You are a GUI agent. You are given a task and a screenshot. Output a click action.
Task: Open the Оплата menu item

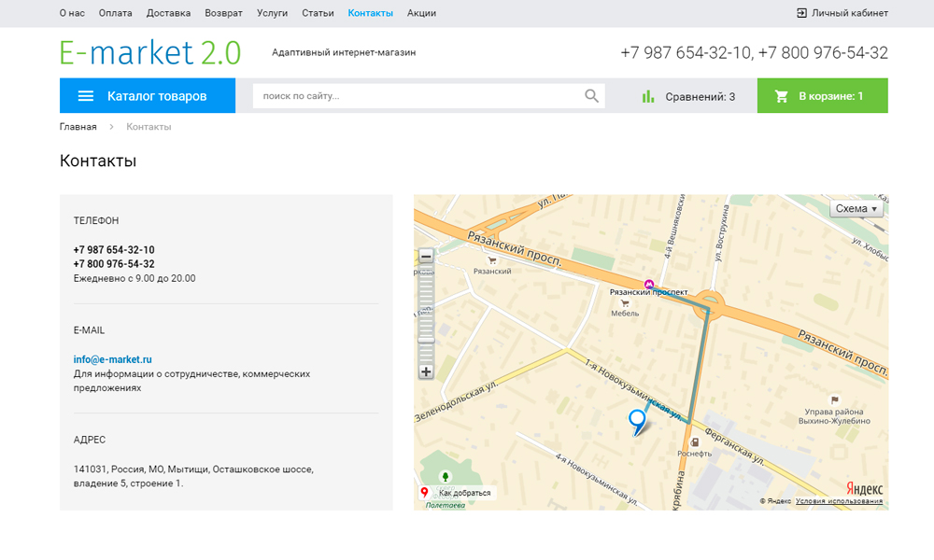click(116, 13)
